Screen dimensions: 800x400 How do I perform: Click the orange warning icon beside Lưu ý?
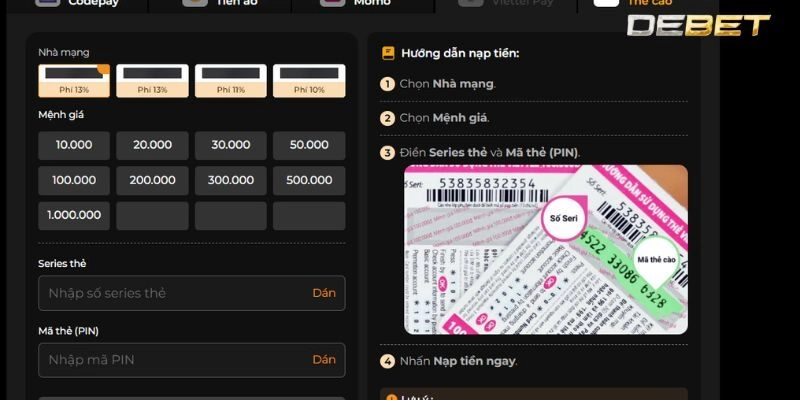click(x=392, y=397)
